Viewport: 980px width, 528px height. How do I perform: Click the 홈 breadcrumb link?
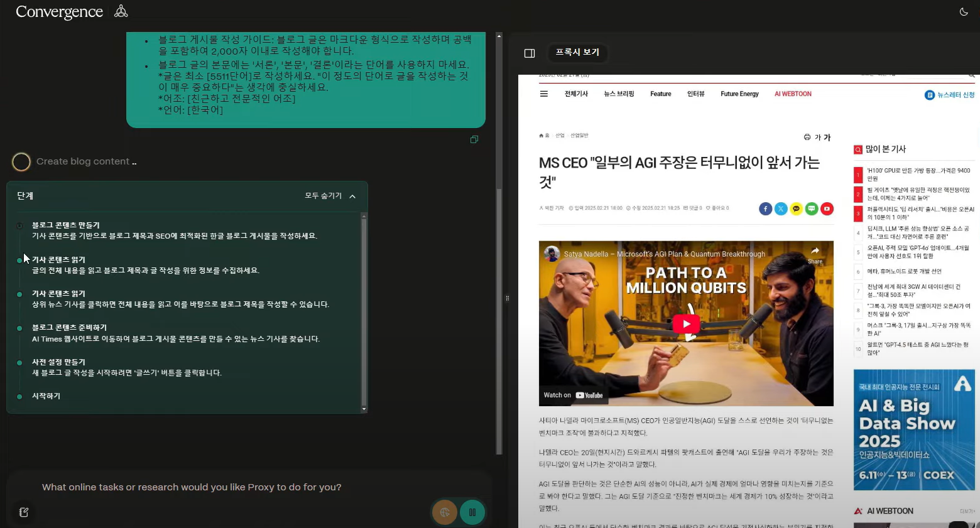pos(544,136)
